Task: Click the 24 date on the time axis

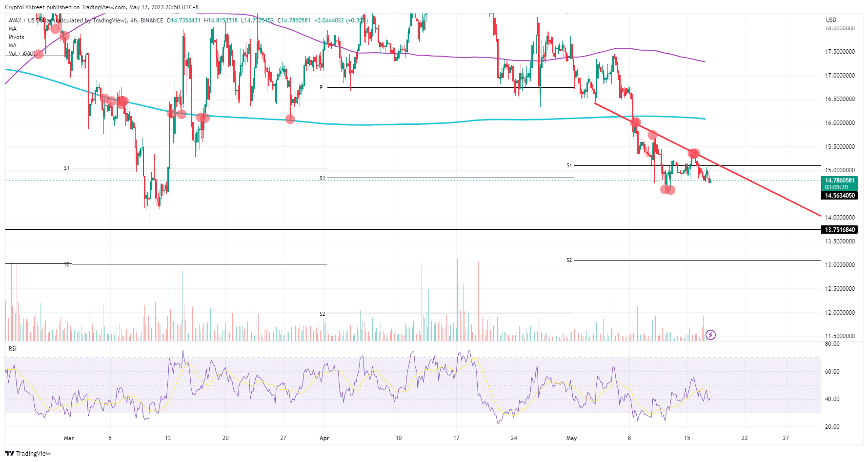Action: tap(514, 438)
